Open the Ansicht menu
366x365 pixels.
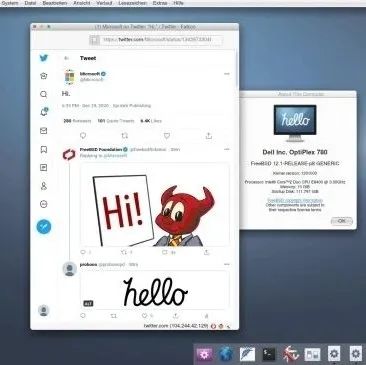pos(82,3)
